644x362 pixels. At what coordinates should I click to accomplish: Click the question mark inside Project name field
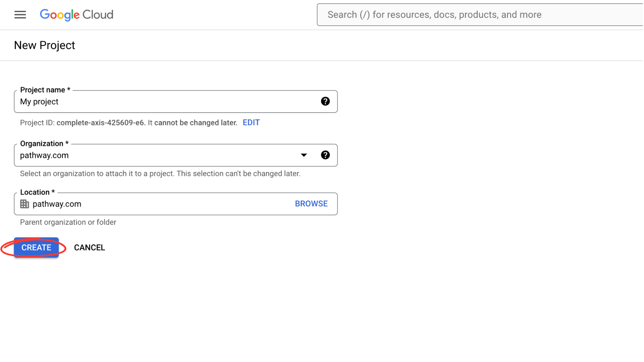(325, 101)
